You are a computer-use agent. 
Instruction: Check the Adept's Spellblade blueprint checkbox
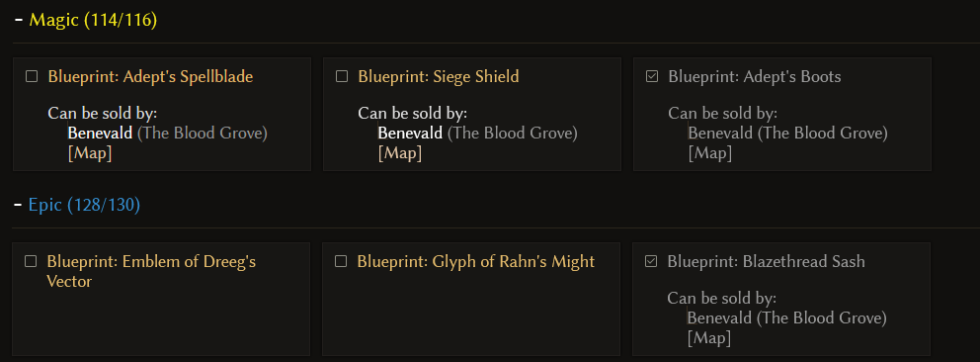pyautogui.click(x=32, y=77)
